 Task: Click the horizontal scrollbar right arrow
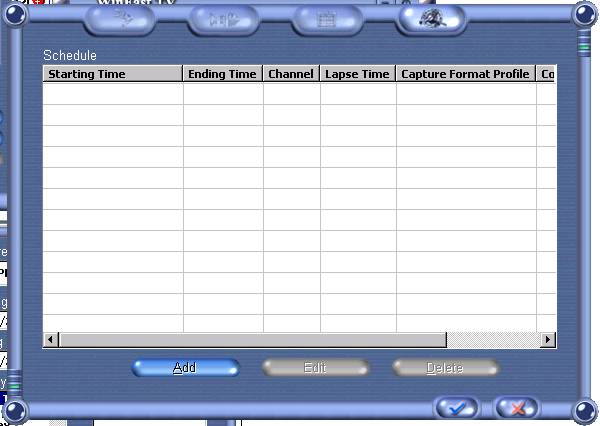click(548, 339)
